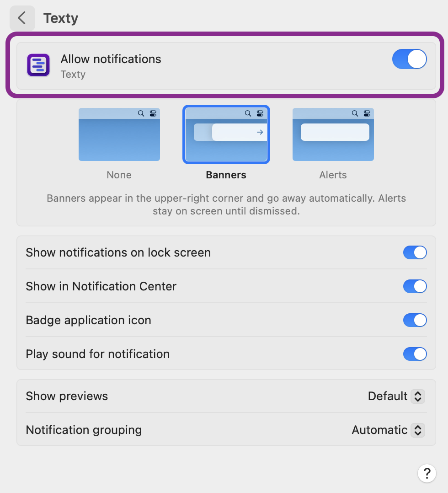Click the banners description paragraph

(226, 205)
